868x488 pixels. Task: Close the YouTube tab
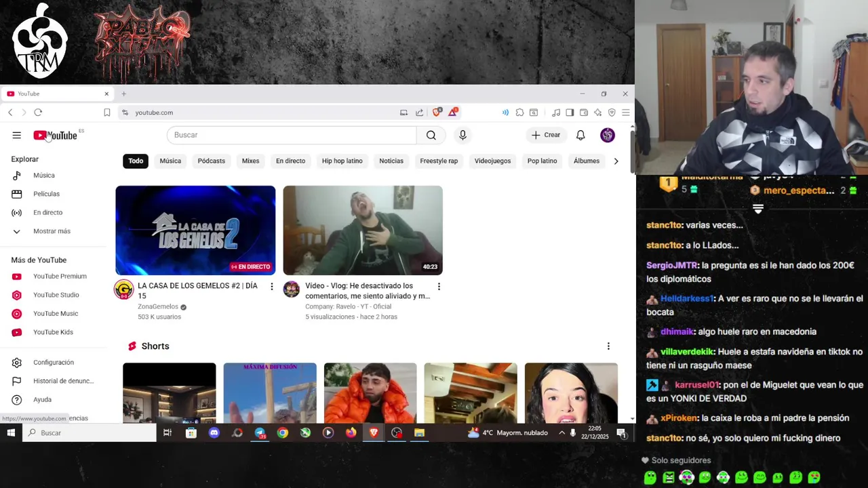tap(106, 94)
